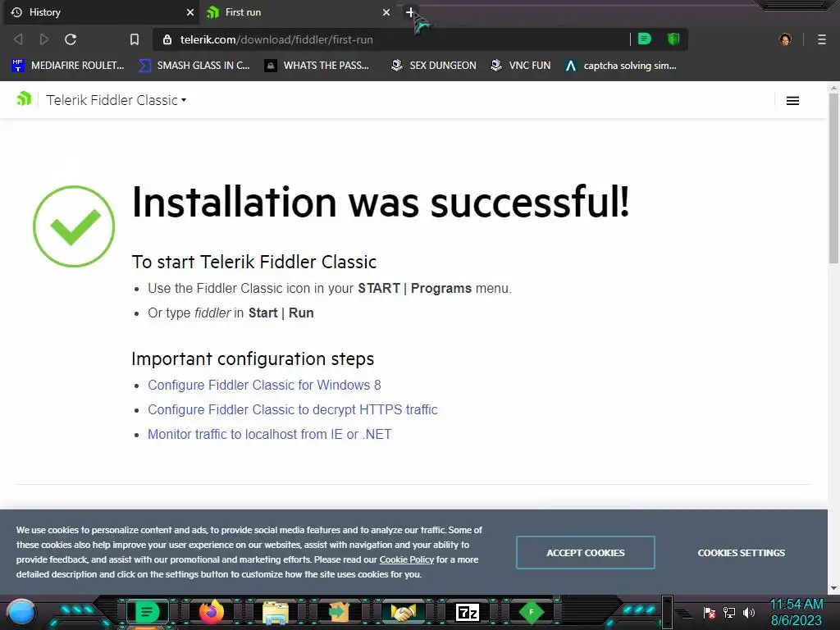Go back to previous page
Screen dimensions: 840x630
pyautogui.click(x=18, y=39)
